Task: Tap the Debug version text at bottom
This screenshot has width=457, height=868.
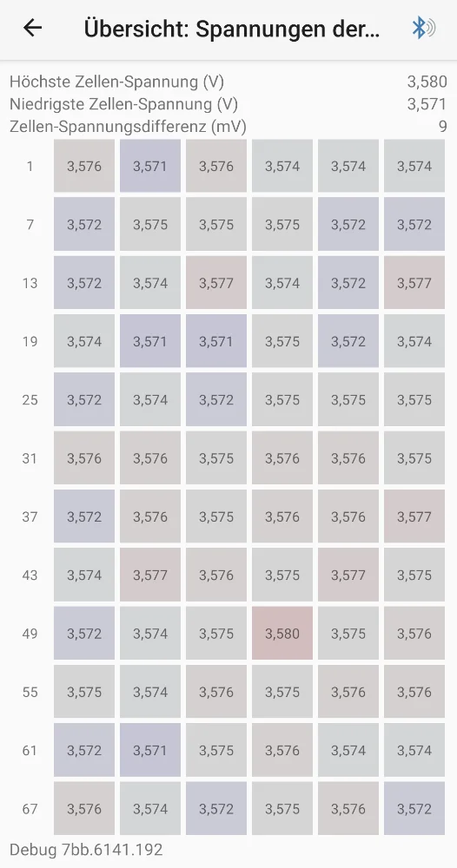Action: click(86, 850)
